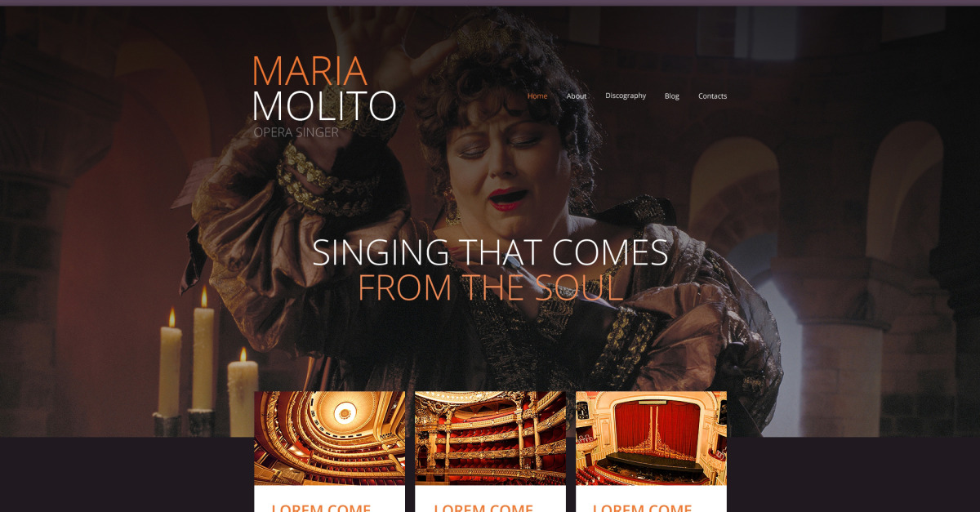Click the orange MARIA logo text
This screenshot has width=980, height=512.
point(310,71)
